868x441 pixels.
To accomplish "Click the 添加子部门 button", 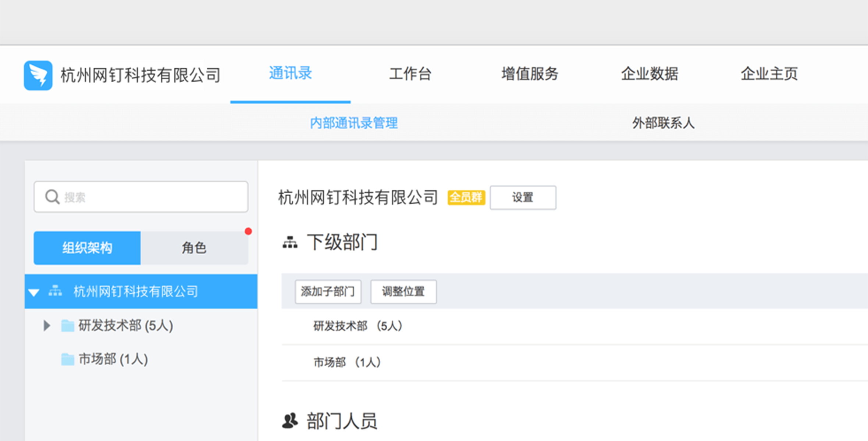I will (x=328, y=291).
